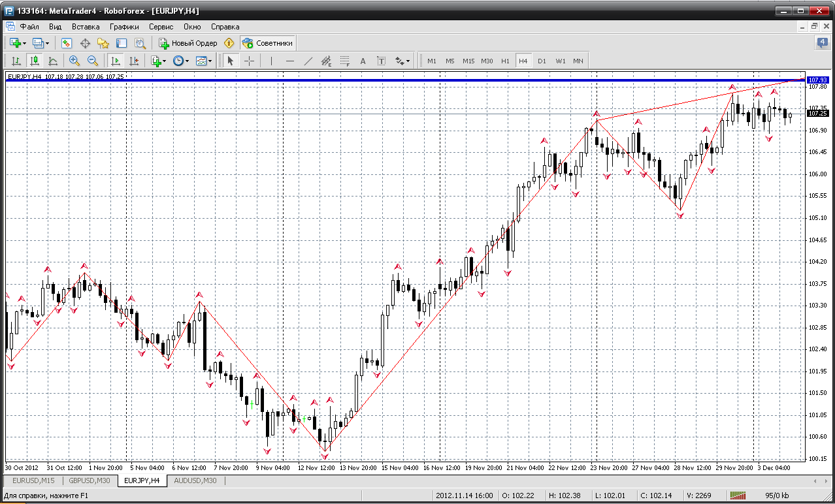Zoom in the chart

[74, 61]
